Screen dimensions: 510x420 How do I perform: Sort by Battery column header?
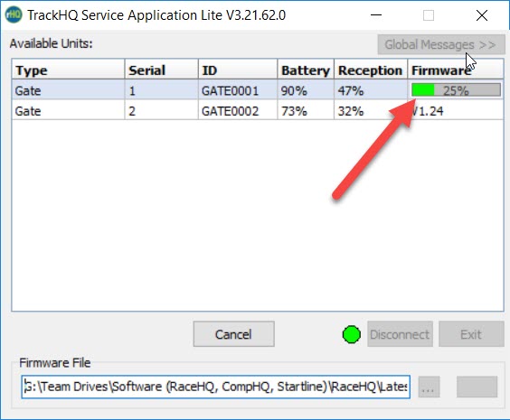pos(306,70)
